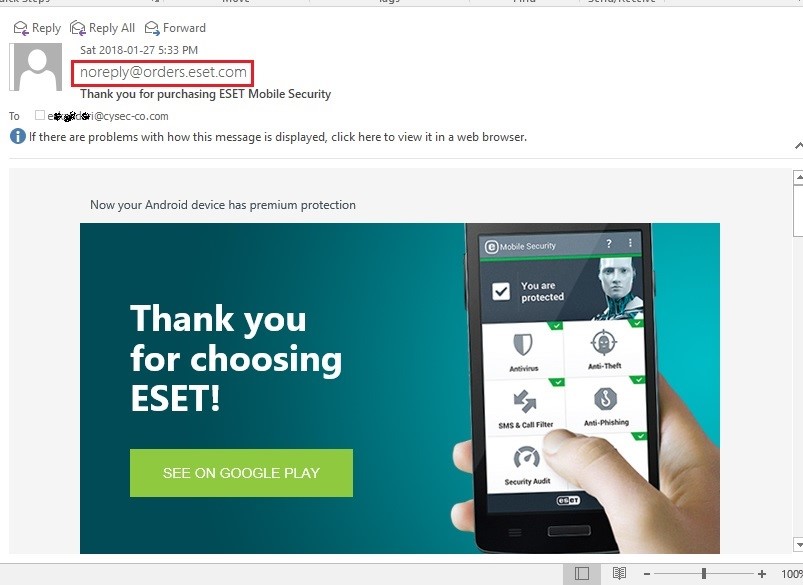Zoom in using the plus button

[x=762, y=574]
